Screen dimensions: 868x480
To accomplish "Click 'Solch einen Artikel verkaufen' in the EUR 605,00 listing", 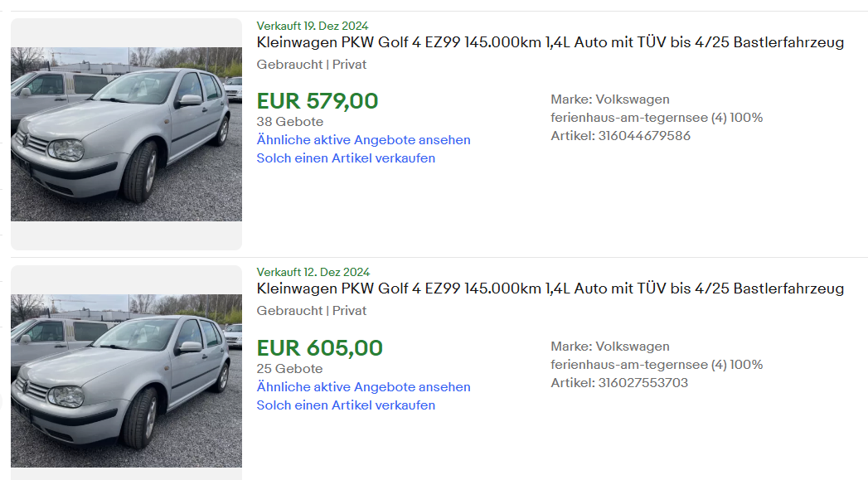I will (x=346, y=405).
